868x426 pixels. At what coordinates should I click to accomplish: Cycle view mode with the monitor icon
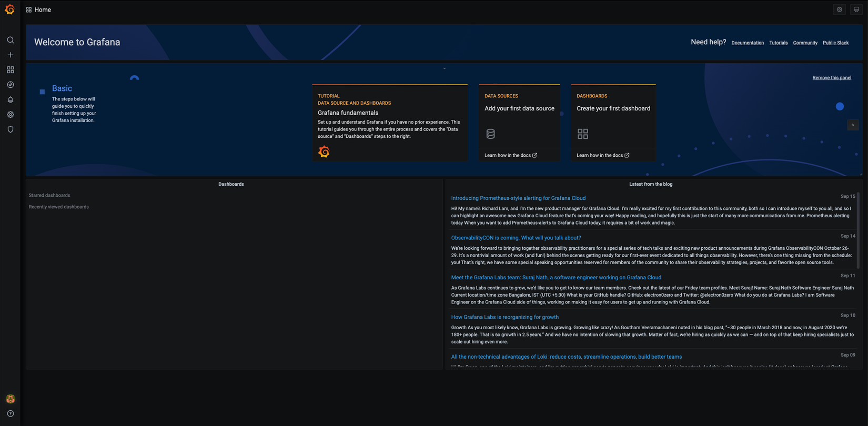pos(856,9)
